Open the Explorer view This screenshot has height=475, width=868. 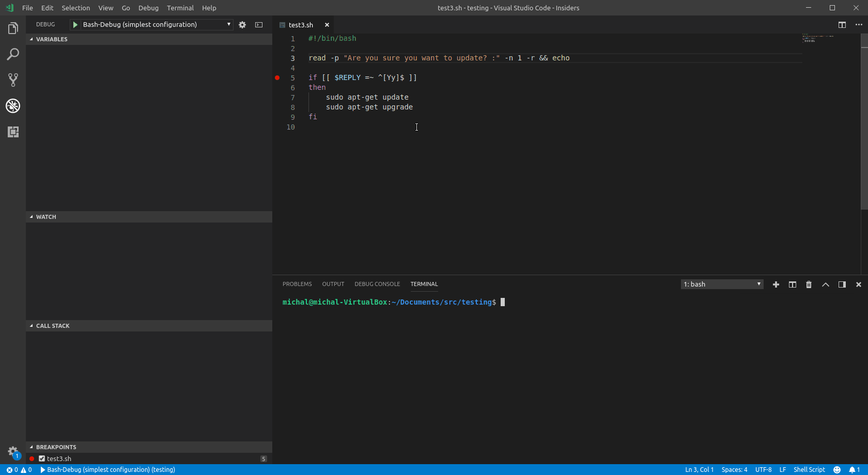pyautogui.click(x=13, y=28)
